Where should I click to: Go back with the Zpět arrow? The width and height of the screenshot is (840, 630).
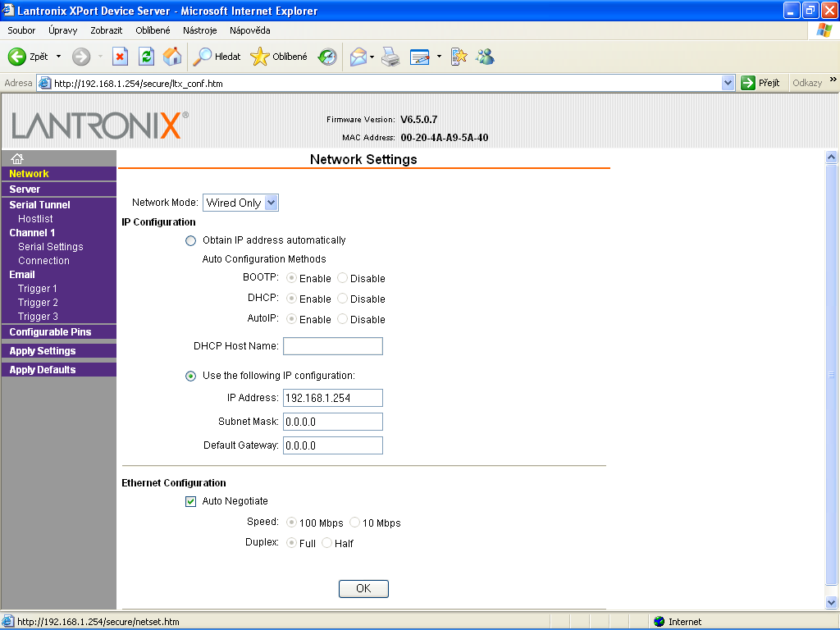28,57
